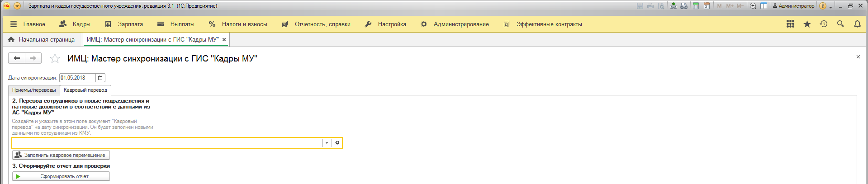
Task: Click the Заполнить кадровое перемещение button
Action: click(61, 155)
